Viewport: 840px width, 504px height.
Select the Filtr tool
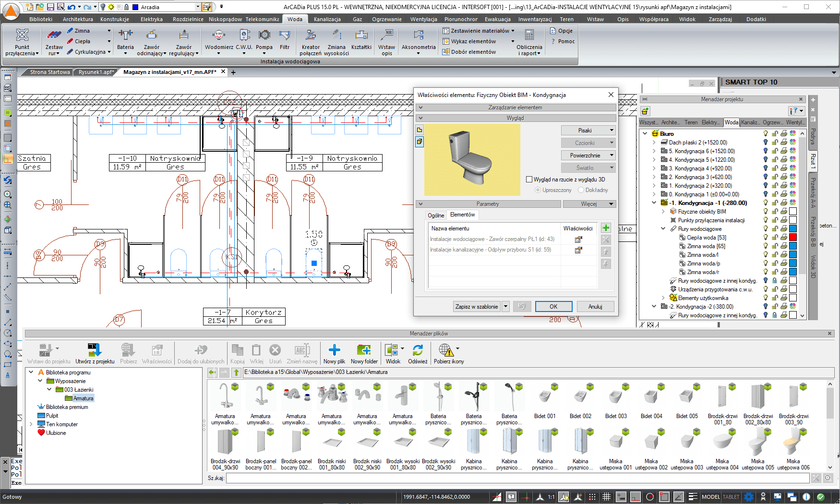tap(285, 39)
